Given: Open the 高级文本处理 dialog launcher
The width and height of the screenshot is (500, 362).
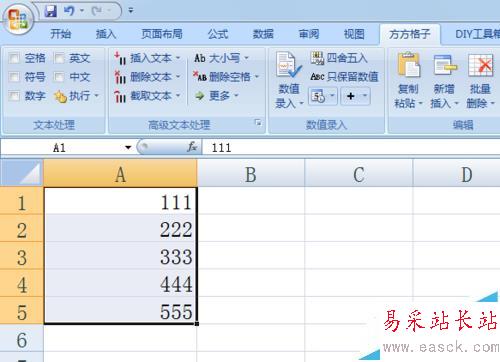Looking at the screenshot, I should (x=258, y=123).
